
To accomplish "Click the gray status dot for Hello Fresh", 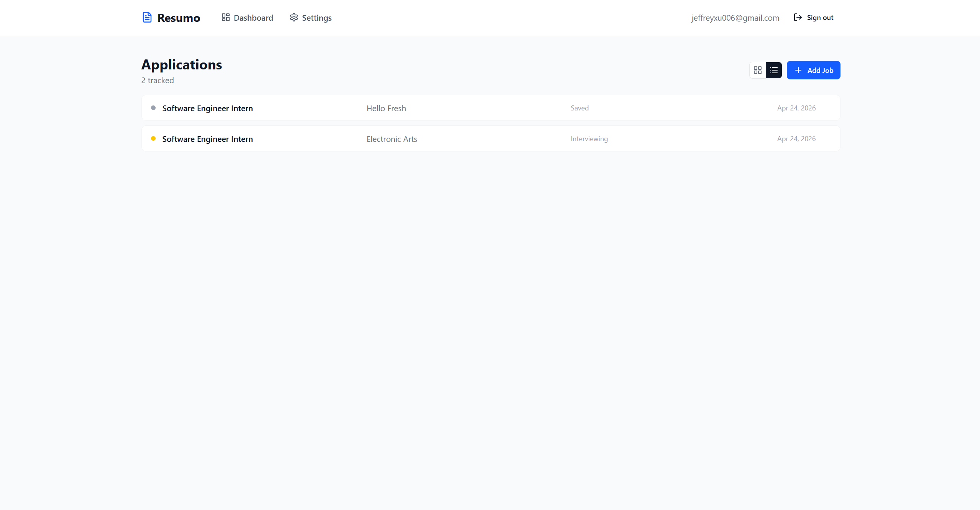I will coord(153,108).
